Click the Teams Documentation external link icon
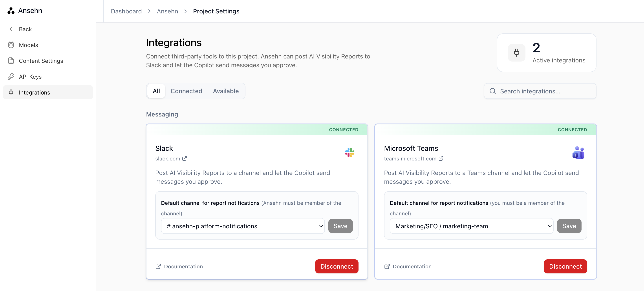Image resolution: width=644 pixels, height=291 pixels. tap(387, 267)
